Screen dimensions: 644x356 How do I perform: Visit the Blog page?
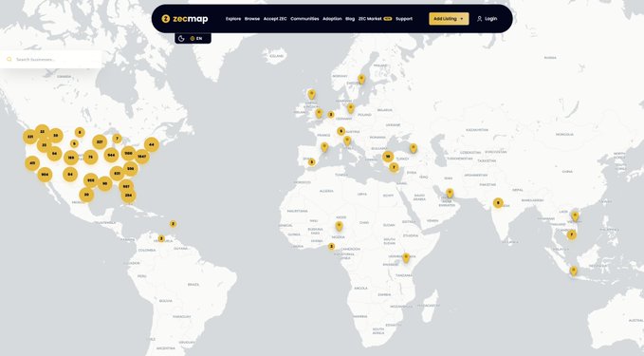click(x=350, y=18)
